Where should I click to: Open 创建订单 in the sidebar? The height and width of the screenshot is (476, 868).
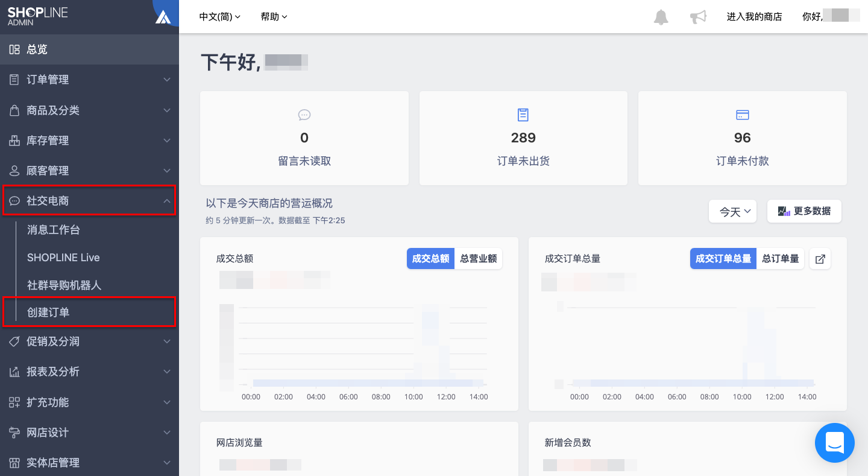tap(89, 312)
